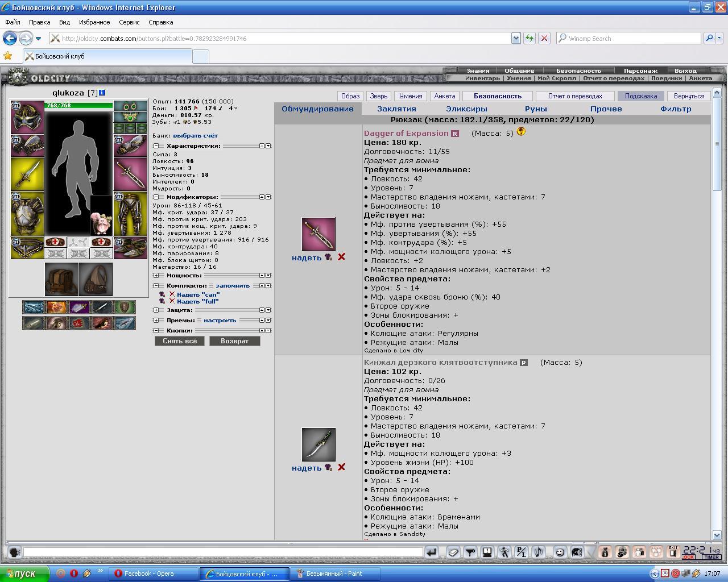The height and width of the screenshot is (582, 728).
Task: Remove the saved set "full" with X
Action: (x=172, y=301)
